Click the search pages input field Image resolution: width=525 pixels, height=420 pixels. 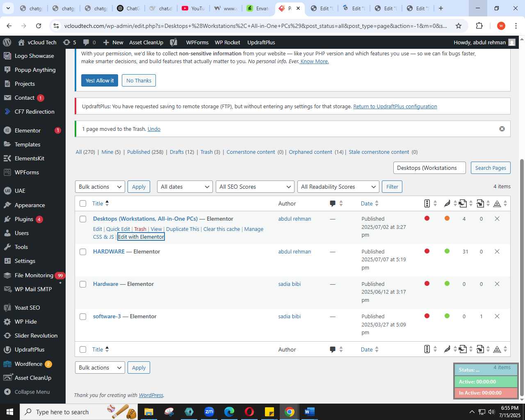(429, 168)
